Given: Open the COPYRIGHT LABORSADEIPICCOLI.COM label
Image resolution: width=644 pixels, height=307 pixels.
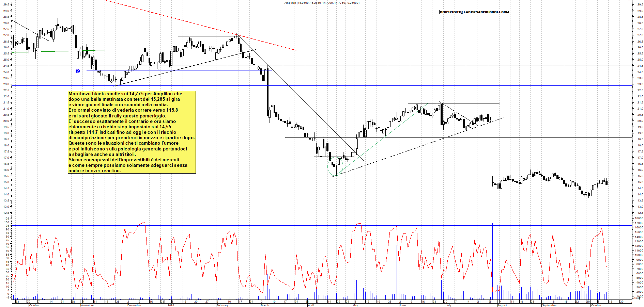Looking at the screenshot, I should click(474, 12).
